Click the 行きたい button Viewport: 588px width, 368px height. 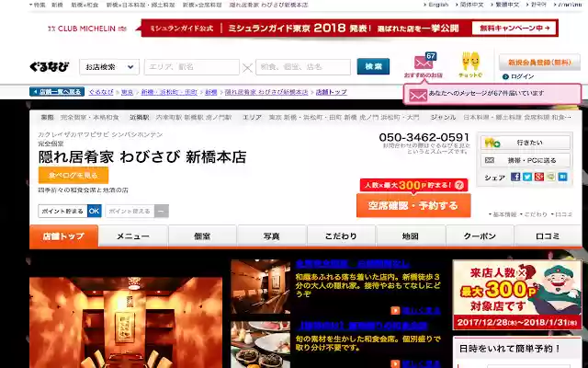pyautogui.click(x=526, y=143)
